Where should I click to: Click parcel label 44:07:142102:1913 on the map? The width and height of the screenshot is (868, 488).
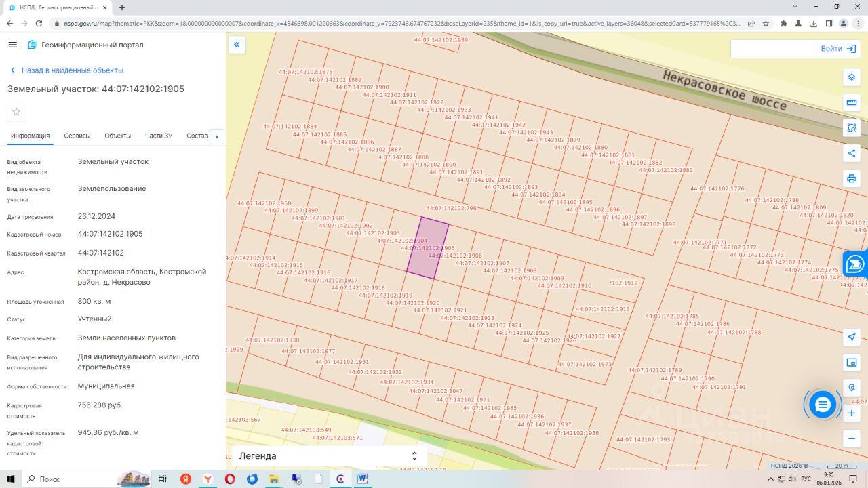coord(603,309)
